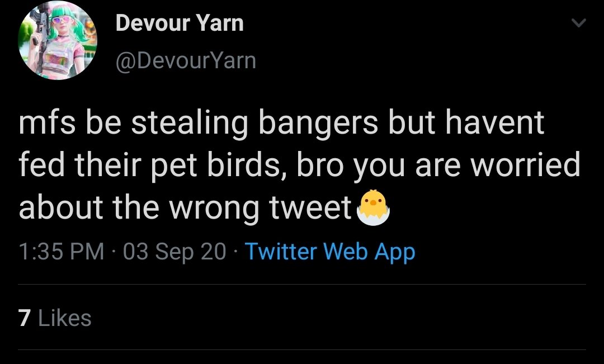This screenshot has height=364, width=604.
Task: Click the 1:35 PM timestamp
Action: pyautogui.click(x=62, y=252)
